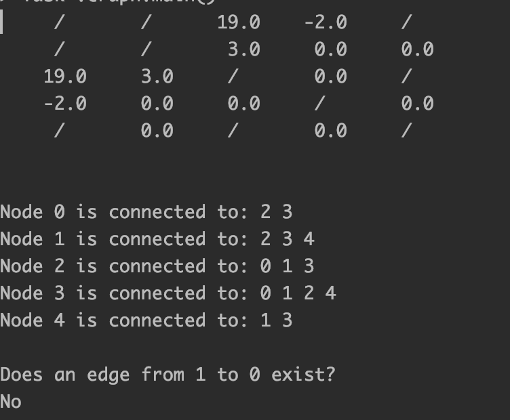Select the Node 0 connection line
This screenshot has height=420, width=510.
[x=146, y=212]
